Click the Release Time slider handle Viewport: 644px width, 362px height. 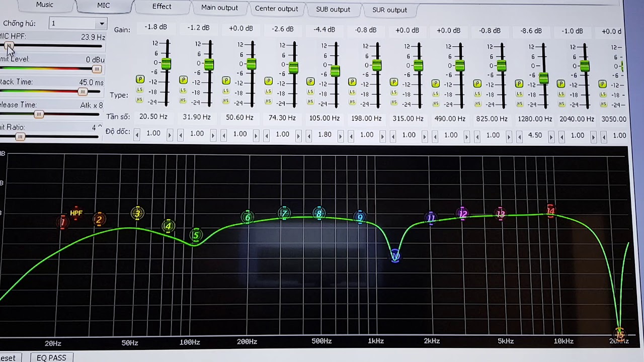click(x=39, y=114)
